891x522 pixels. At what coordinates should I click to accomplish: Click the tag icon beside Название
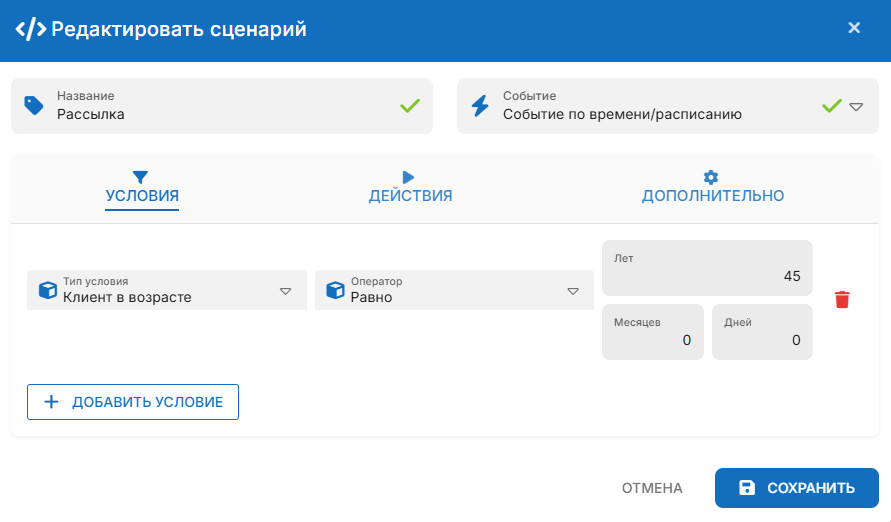[34, 106]
